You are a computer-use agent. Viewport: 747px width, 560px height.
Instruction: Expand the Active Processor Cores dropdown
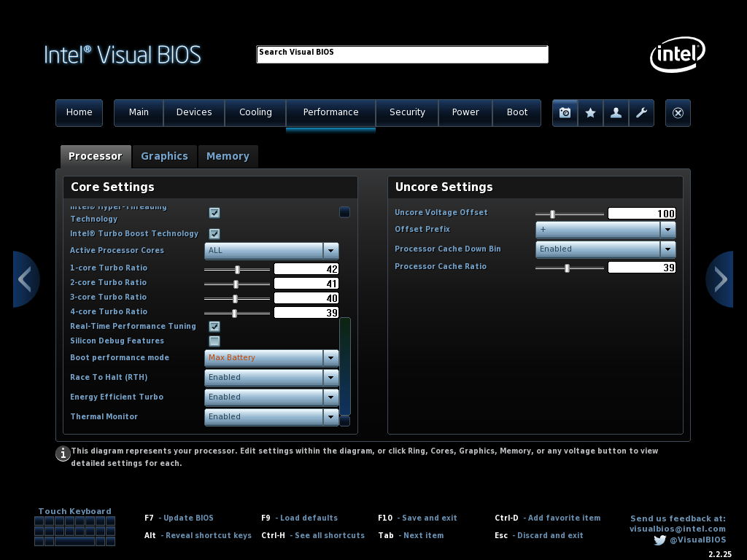pyautogui.click(x=330, y=251)
